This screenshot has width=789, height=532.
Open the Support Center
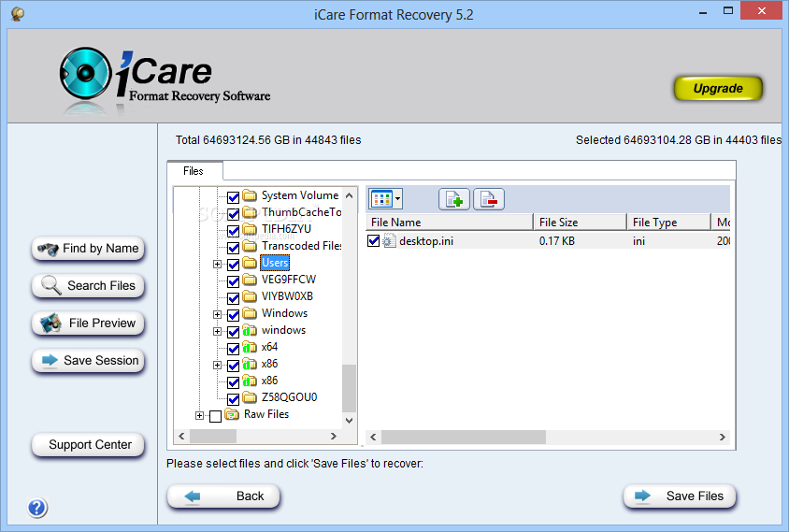coord(88,445)
